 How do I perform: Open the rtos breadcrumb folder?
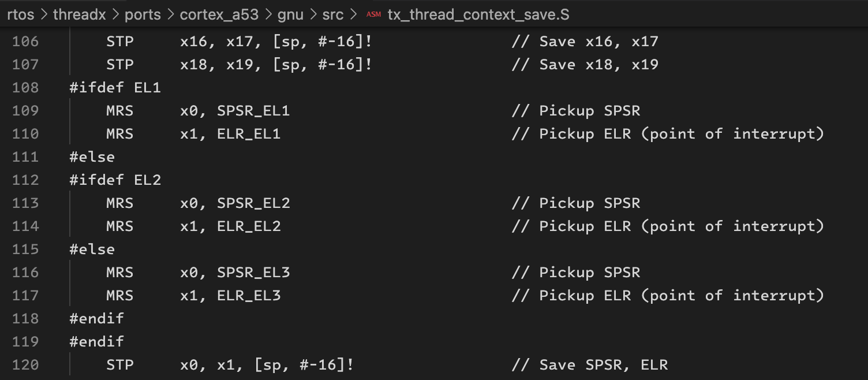[x=21, y=15]
